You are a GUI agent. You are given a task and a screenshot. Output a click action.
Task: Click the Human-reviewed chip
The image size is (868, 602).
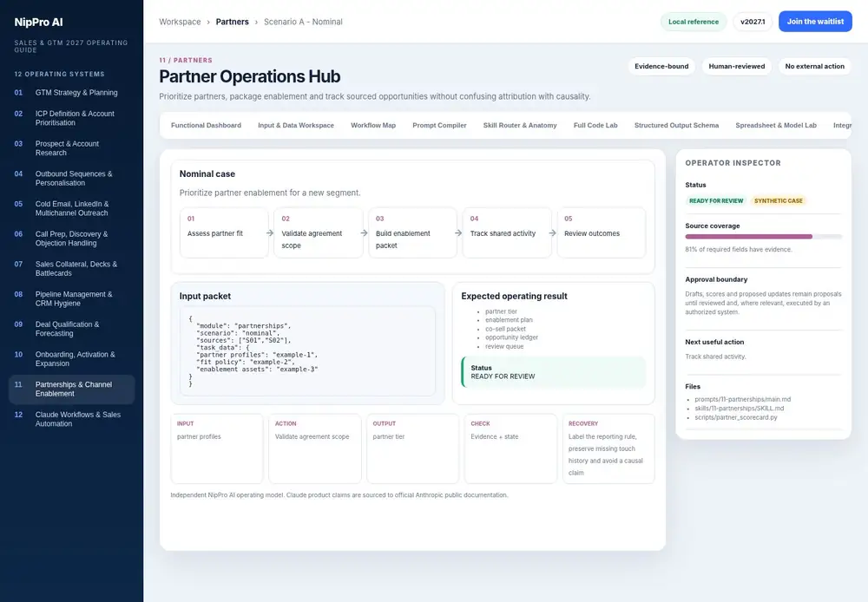(737, 67)
